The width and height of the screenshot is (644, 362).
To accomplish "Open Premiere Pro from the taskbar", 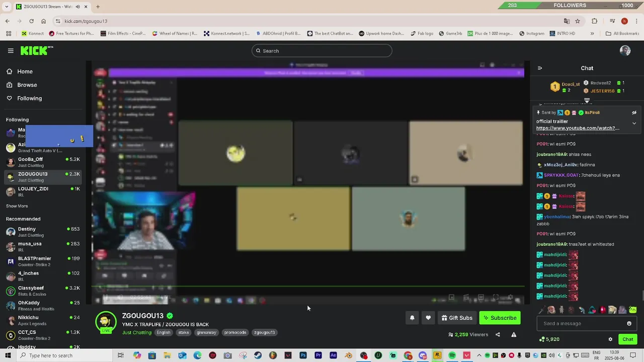I will 318,355.
